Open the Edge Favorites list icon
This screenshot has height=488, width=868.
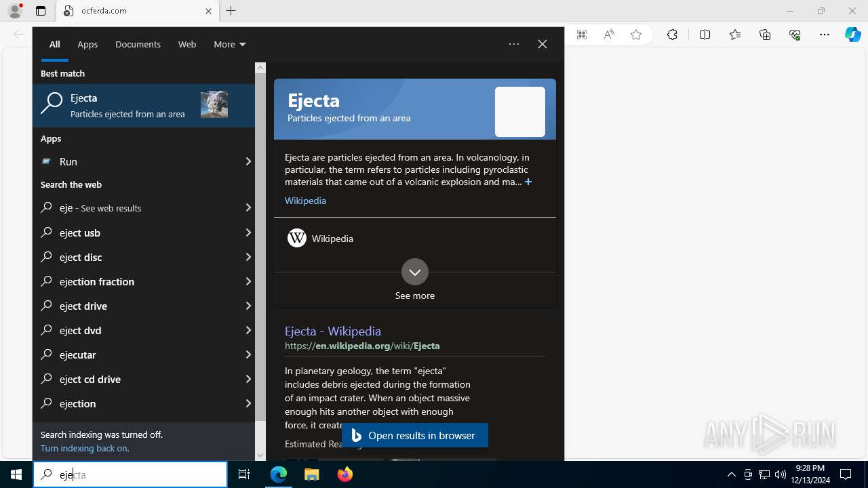point(735,35)
